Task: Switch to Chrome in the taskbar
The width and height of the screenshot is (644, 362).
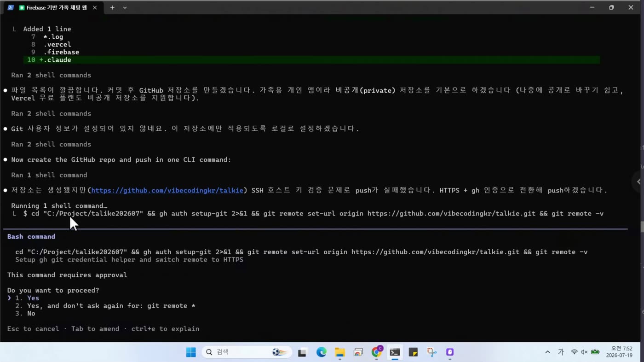Action: tap(377, 352)
